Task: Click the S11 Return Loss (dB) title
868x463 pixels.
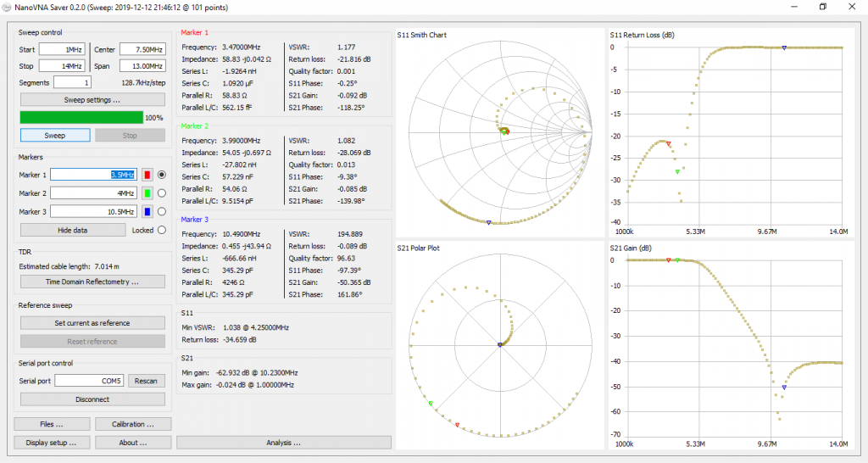Action: click(643, 35)
